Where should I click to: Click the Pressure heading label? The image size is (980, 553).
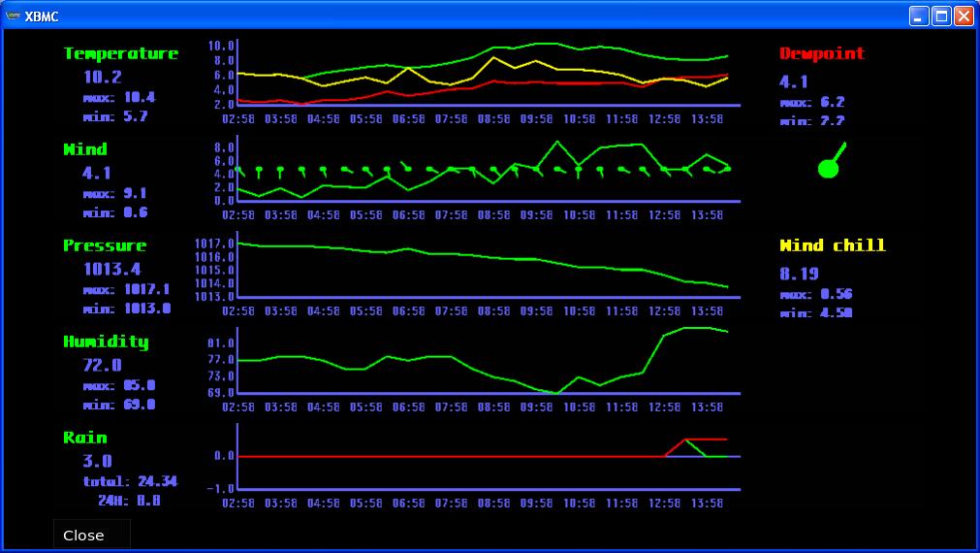[x=105, y=245]
